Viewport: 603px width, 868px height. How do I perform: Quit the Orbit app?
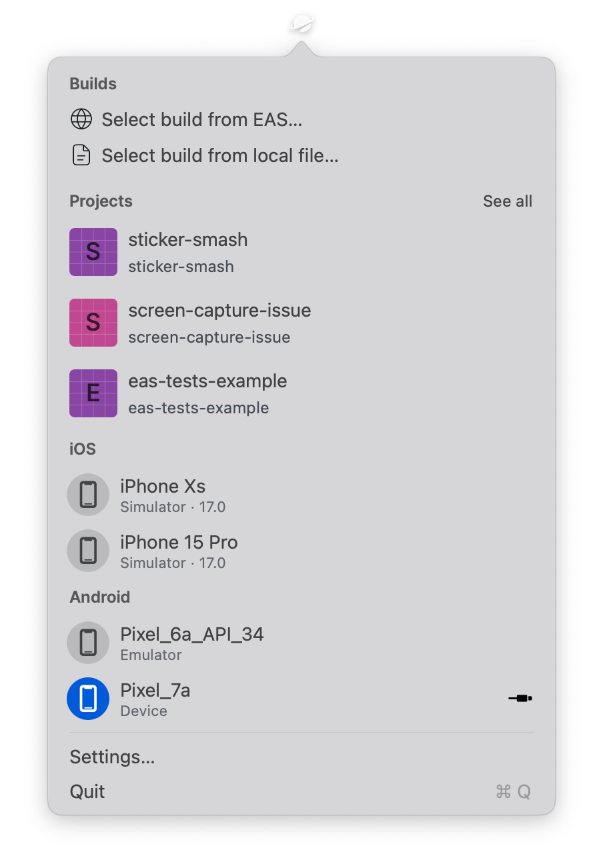tap(87, 792)
